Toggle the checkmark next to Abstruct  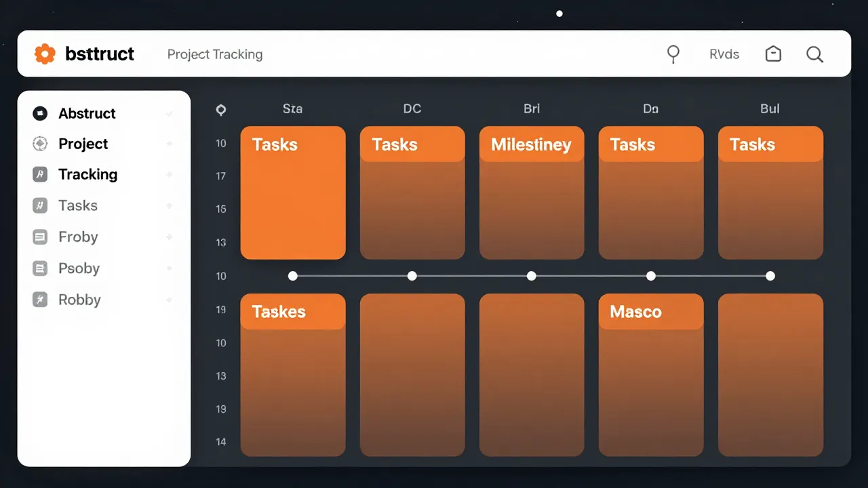pos(170,113)
